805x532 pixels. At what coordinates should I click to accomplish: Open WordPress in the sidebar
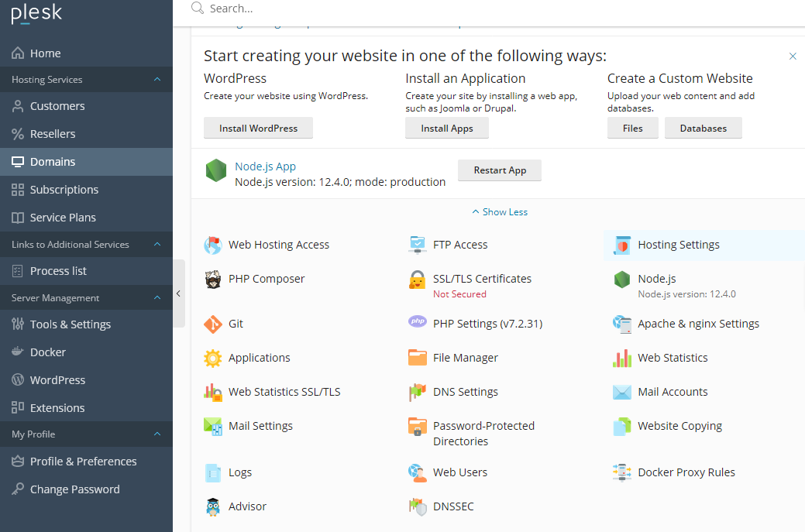(x=86, y=380)
